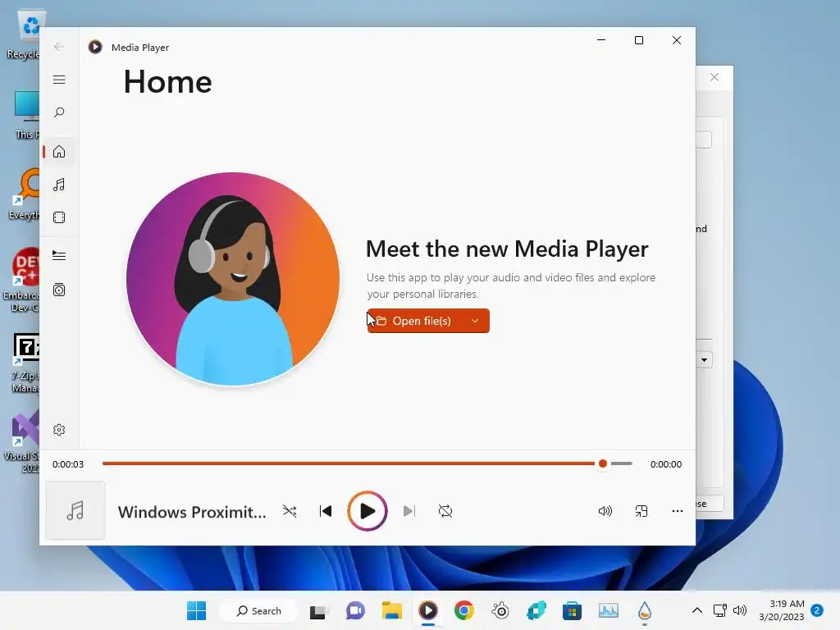The height and width of the screenshot is (630, 840).
Task: Show hidden system tray icons
Action: 697,610
